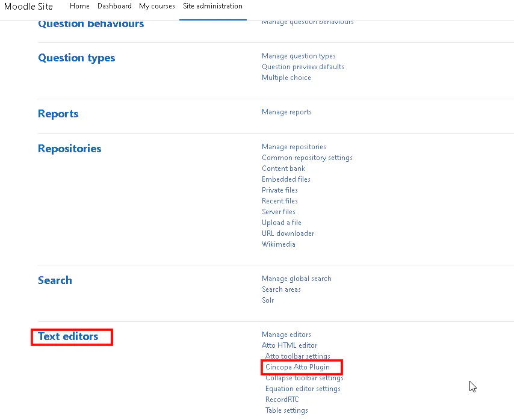Open Atto toolbar settings link
The width and height of the screenshot is (514, 420).
point(298,356)
